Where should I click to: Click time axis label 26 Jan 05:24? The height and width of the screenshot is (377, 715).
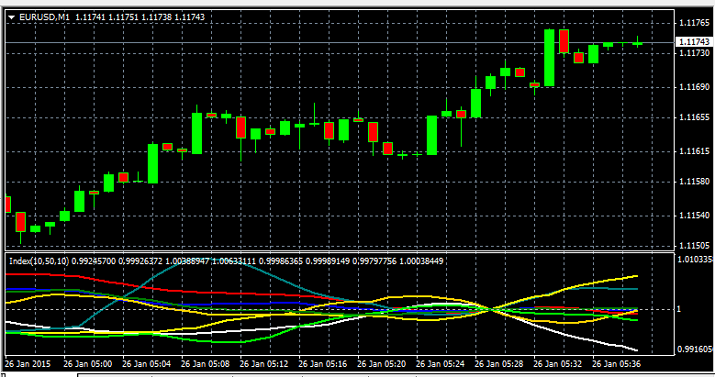[x=440, y=364]
